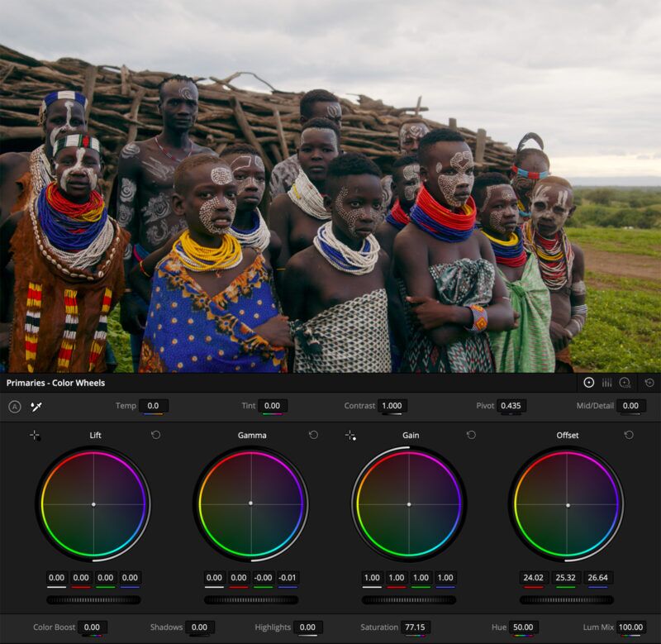661x644 pixels.
Task: Click center point of Offset color wheel
Action: (x=568, y=505)
